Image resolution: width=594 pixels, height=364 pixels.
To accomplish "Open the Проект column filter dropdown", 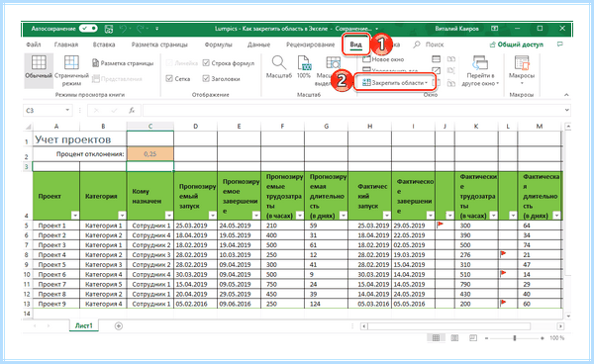I will point(75,216).
